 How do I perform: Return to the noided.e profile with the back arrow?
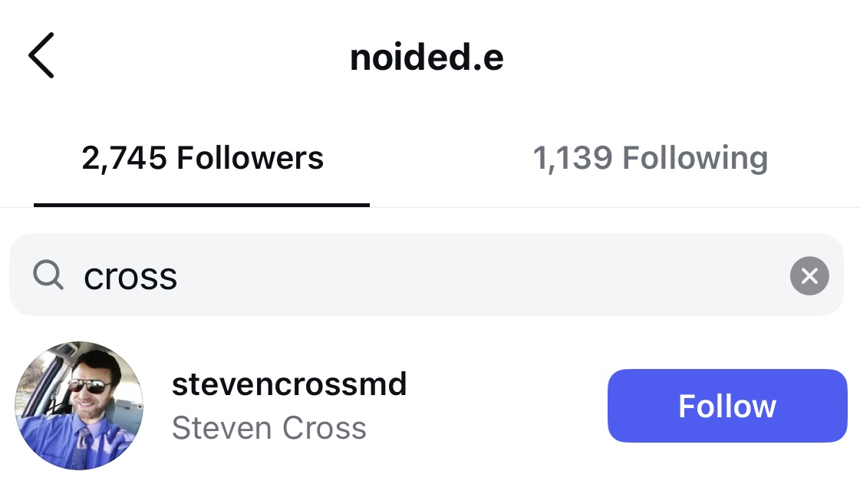41,55
